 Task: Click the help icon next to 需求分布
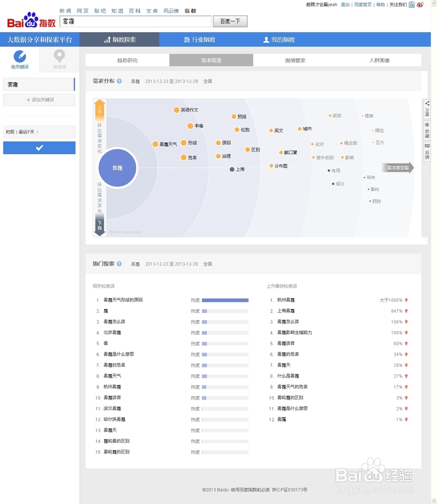[x=119, y=81]
